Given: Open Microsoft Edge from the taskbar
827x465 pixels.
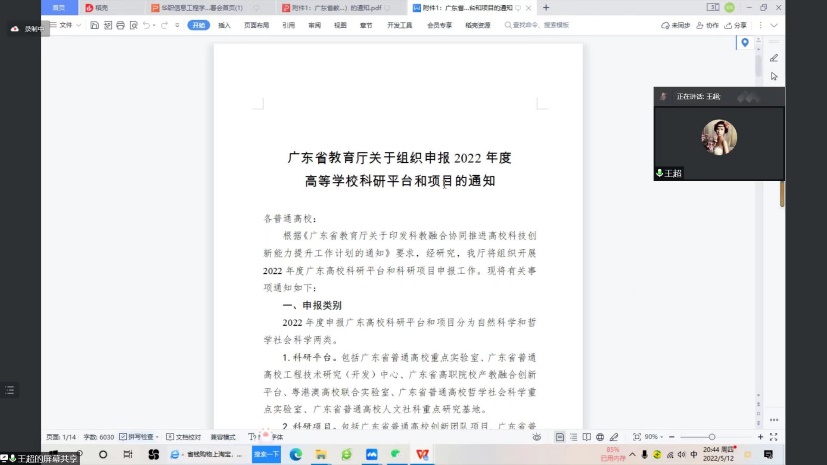Looking at the screenshot, I should pos(296,454).
